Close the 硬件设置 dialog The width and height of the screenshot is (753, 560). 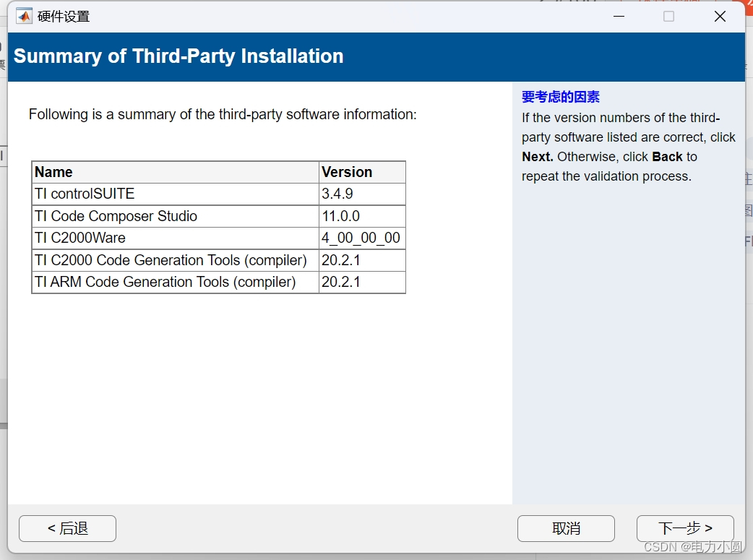pyautogui.click(x=720, y=17)
